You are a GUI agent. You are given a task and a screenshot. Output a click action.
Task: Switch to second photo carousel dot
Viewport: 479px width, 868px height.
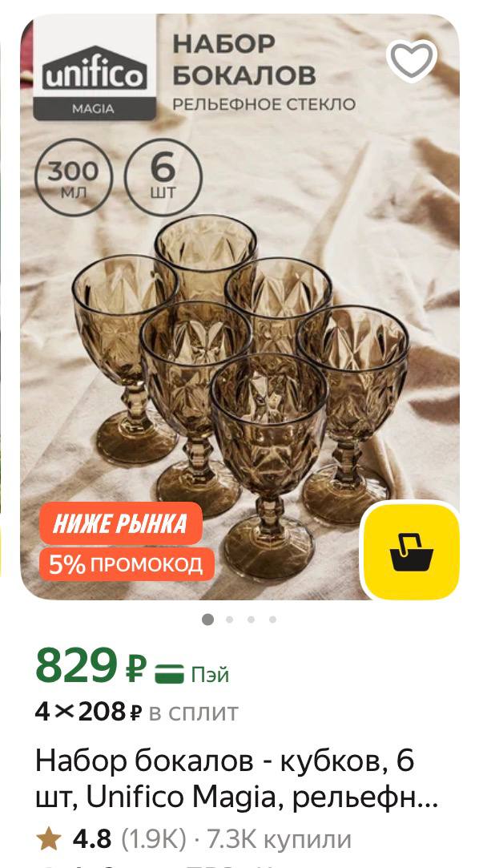[230, 620]
